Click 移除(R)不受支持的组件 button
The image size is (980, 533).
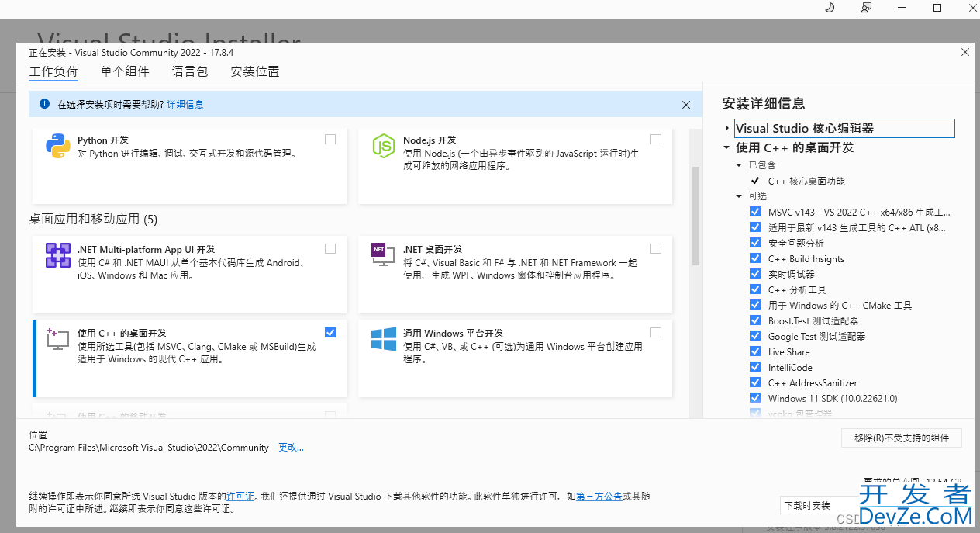pos(902,438)
